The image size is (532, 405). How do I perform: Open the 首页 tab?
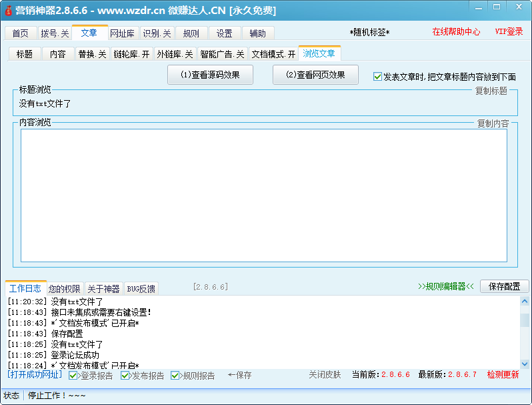point(21,33)
